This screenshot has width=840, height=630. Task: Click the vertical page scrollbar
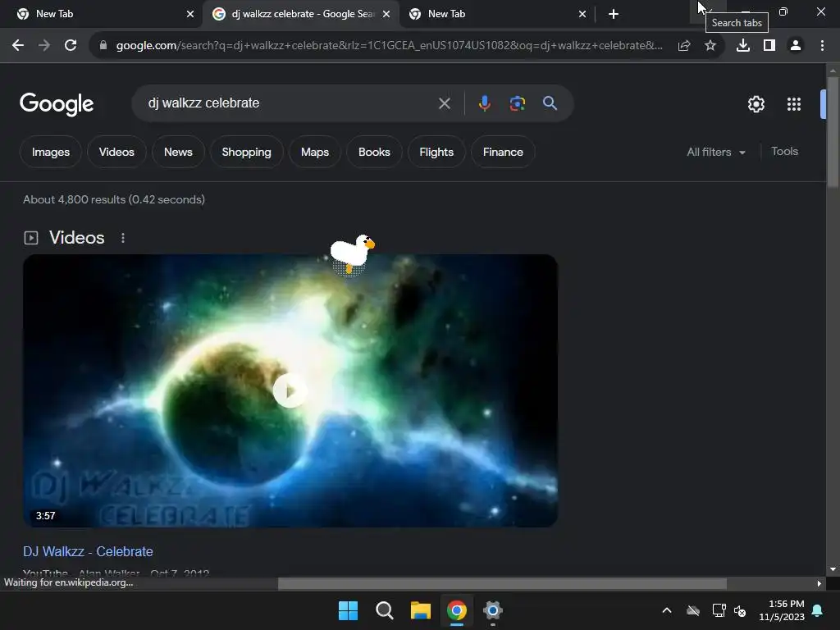point(833,133)
